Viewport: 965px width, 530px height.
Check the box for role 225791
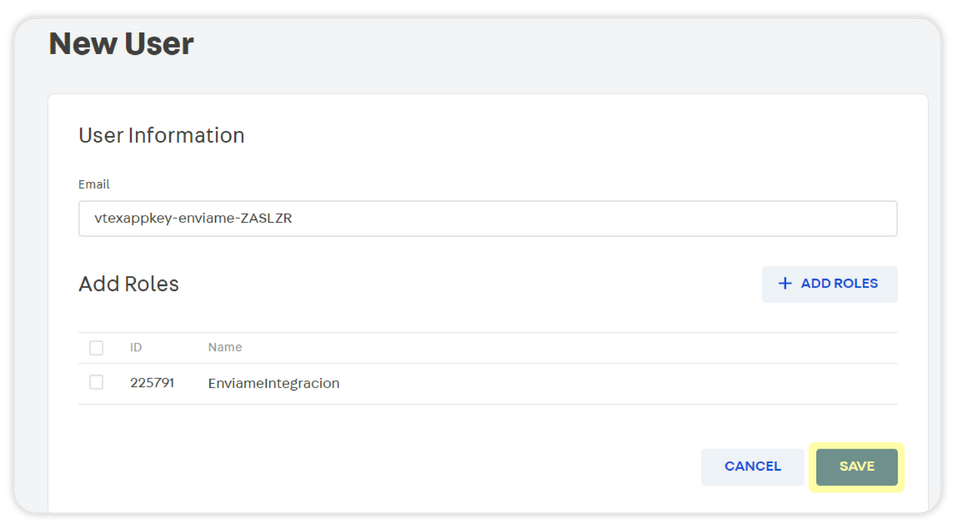pos(96,382)
